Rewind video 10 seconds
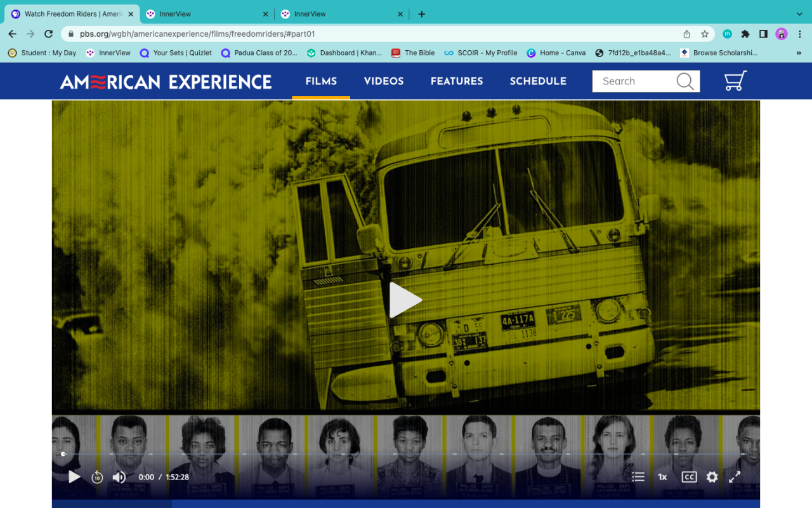The width and height of the screenshot is (812, 508). pyautogui.click(x=97, y=477)
